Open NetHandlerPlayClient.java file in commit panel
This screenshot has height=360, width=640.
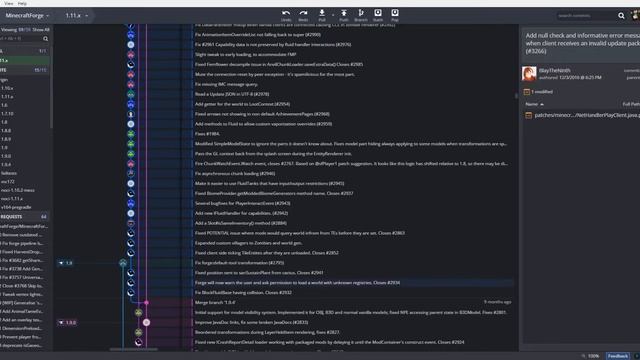click(587, 116)
